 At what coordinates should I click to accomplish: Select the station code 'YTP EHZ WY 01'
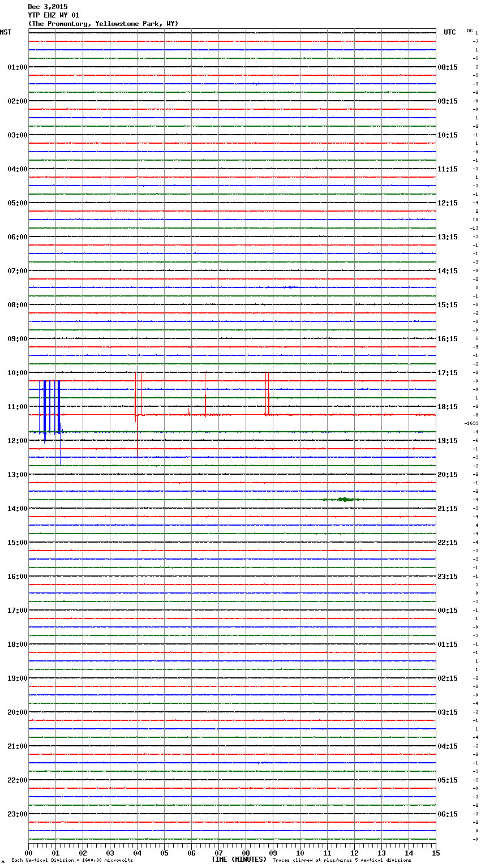pos(54,15)
